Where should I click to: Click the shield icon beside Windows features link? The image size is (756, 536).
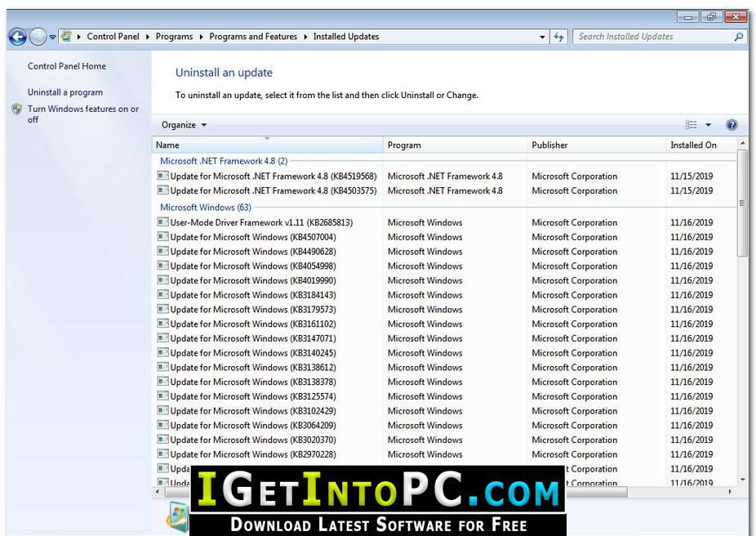click(x=17, y=109)
